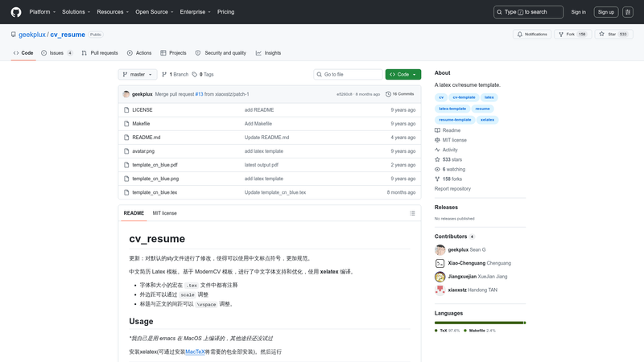
Task: Click the Notifications bell button
Action: pyautogui.click(x=532, y=35)
